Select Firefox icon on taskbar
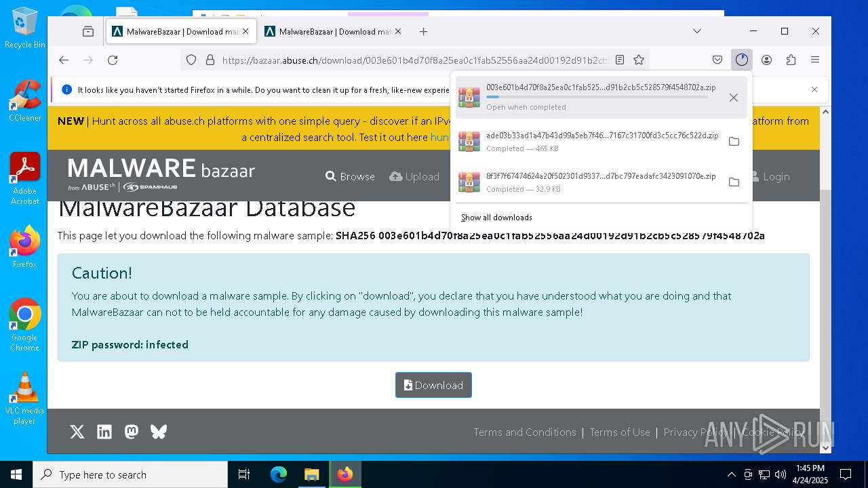This screenshot has height=488, width=868. coord(345,474)
